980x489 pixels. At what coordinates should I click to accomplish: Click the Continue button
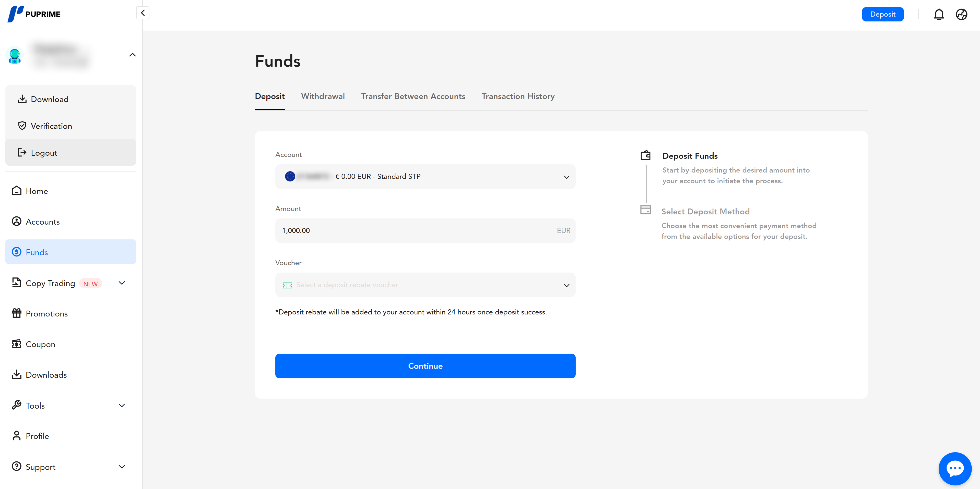425,366
